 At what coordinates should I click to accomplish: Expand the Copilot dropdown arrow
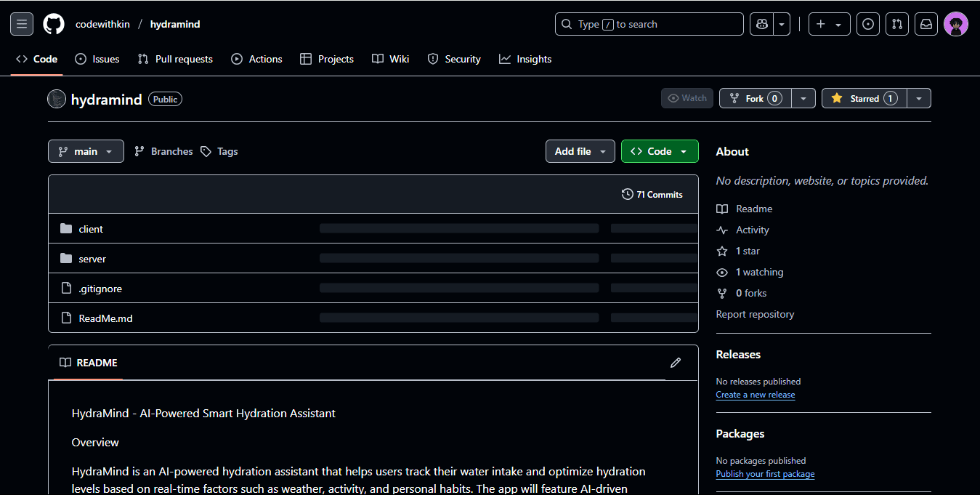point(782,24)
